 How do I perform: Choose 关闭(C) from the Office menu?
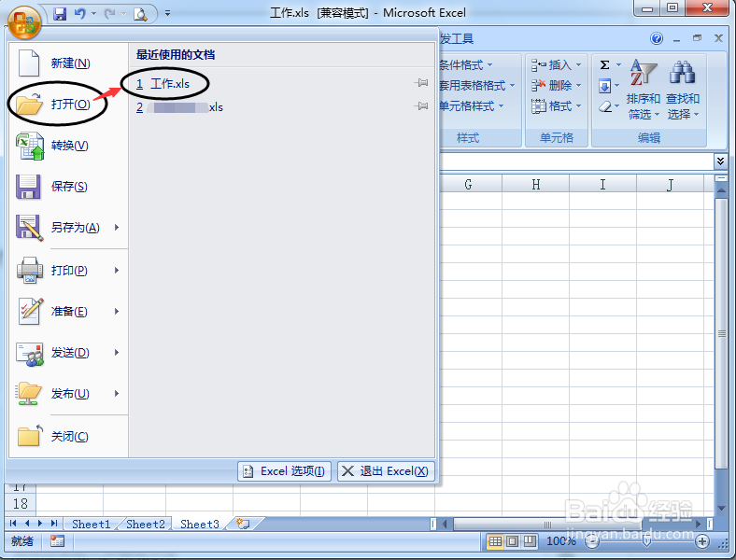click(x=68, y=436)
